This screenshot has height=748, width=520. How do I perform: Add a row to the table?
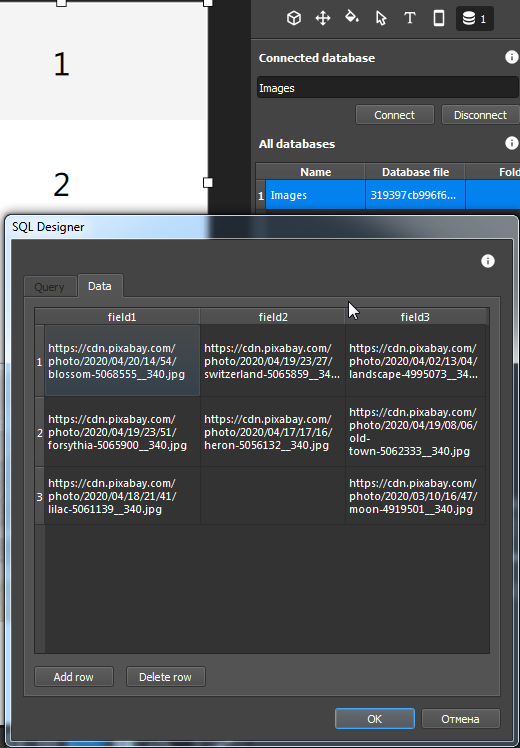tap(73, 676)
